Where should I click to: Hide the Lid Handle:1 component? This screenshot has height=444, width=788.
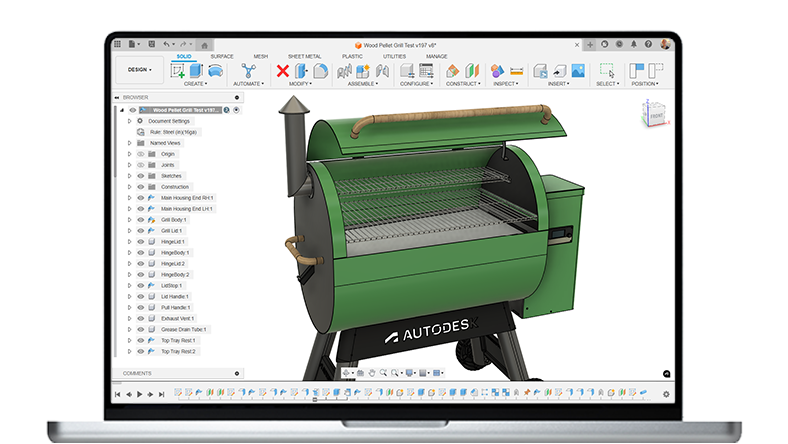[141, 297]
